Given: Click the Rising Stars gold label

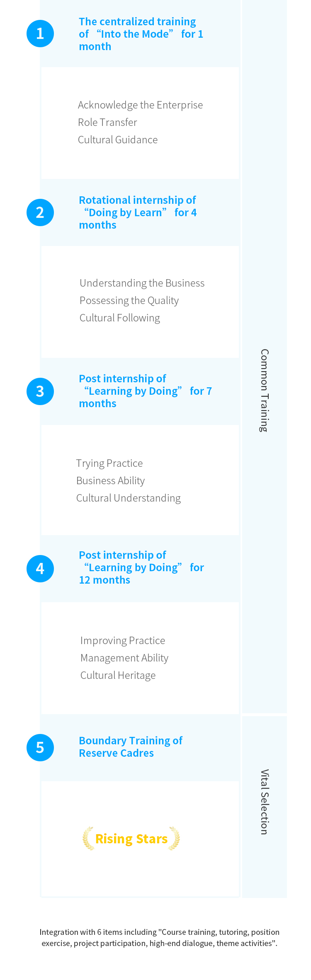Looking at the screenshot, I should coord(131,839).
